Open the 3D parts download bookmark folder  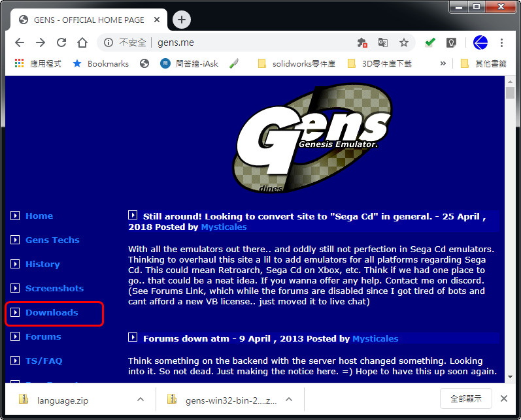click(x=379, y=63)
